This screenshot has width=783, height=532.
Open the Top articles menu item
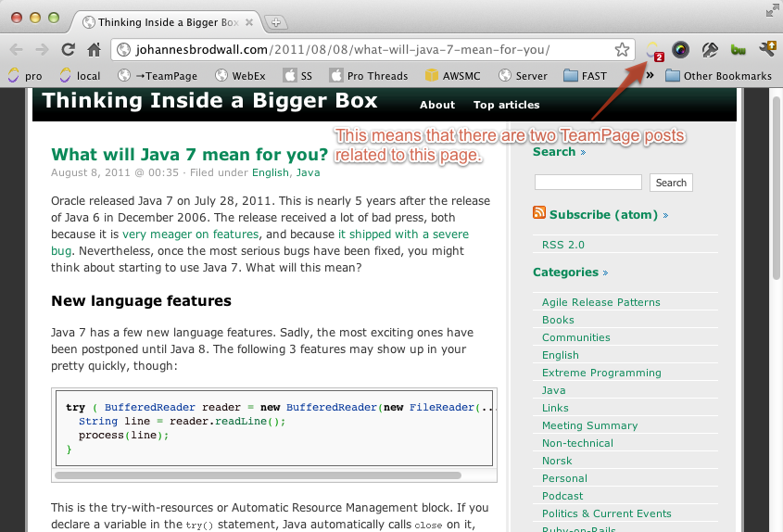[506, 105]
